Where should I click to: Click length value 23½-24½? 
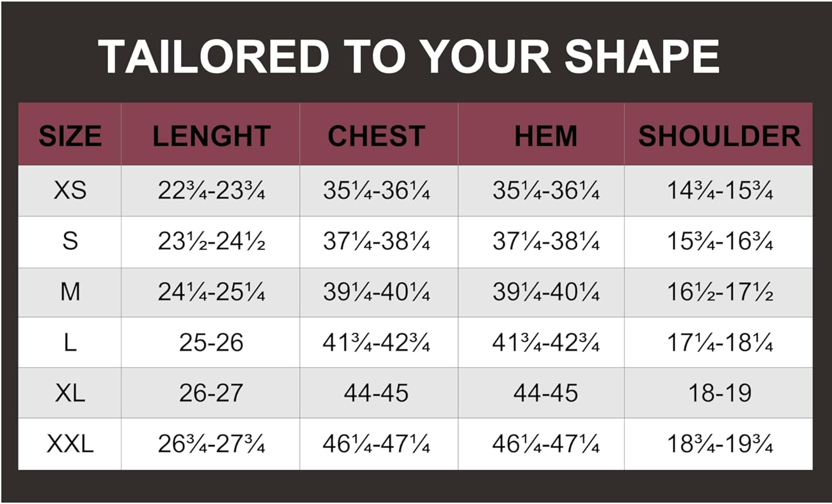tap(211, 241)
